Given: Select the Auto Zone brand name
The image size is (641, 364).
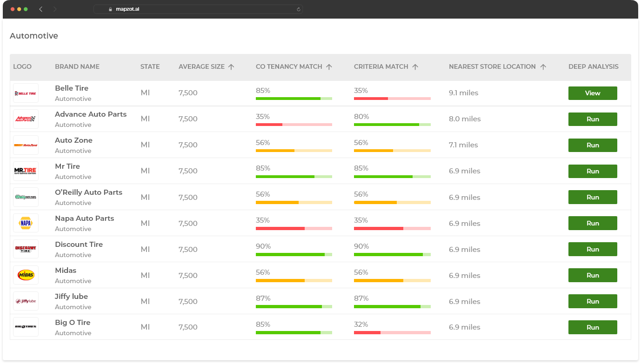Looking at the screenshot, I should click(x=73, y=140).
